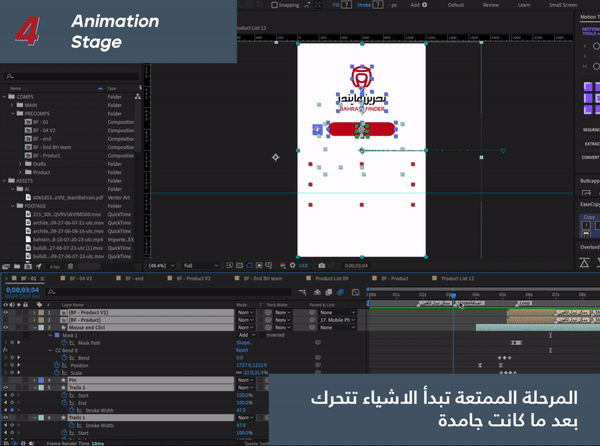This screenshot has width=600, height=446.
Task: Open project flowchart rocket icon
Action: 39,266
